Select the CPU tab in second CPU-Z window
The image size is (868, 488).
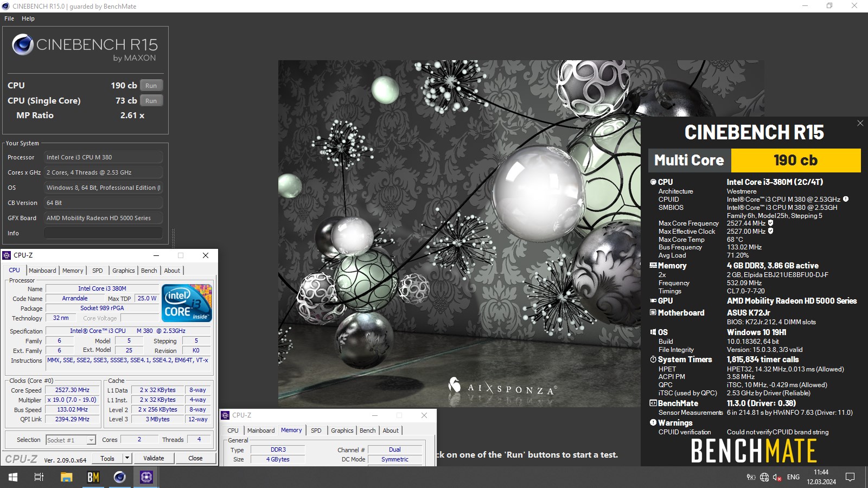pyautogui.click(x=233, y=431)
